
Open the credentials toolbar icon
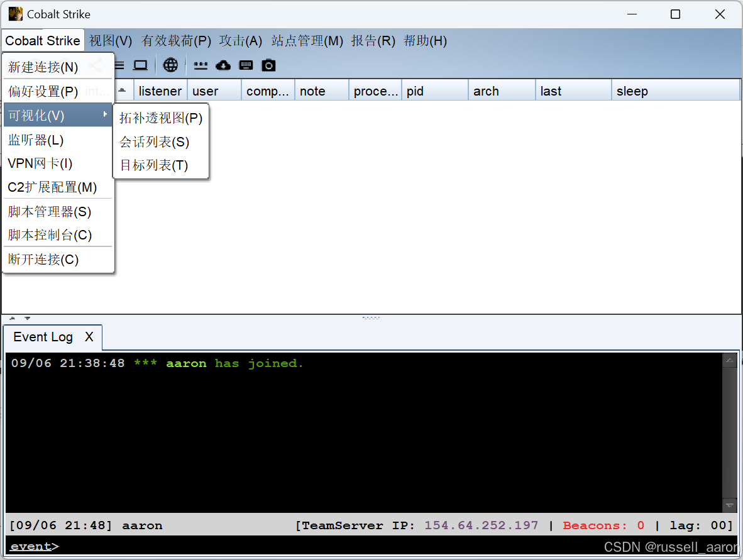(201, 65)
